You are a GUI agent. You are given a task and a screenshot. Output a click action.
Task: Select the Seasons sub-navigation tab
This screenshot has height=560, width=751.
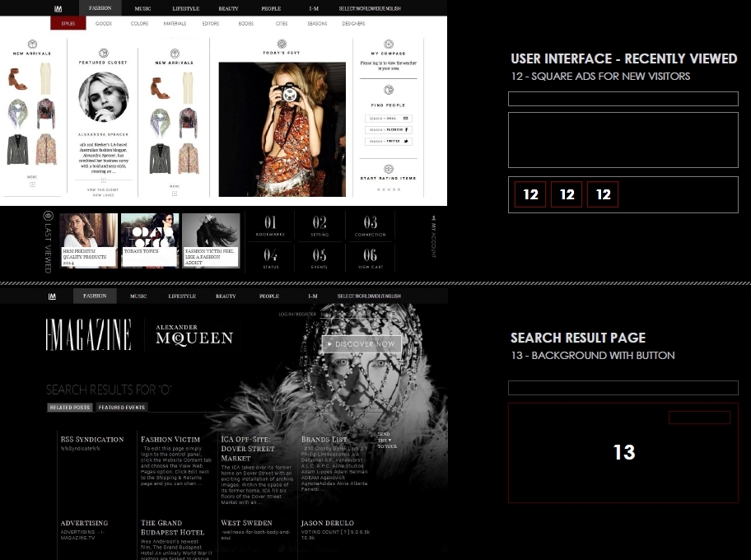point(317,24)
